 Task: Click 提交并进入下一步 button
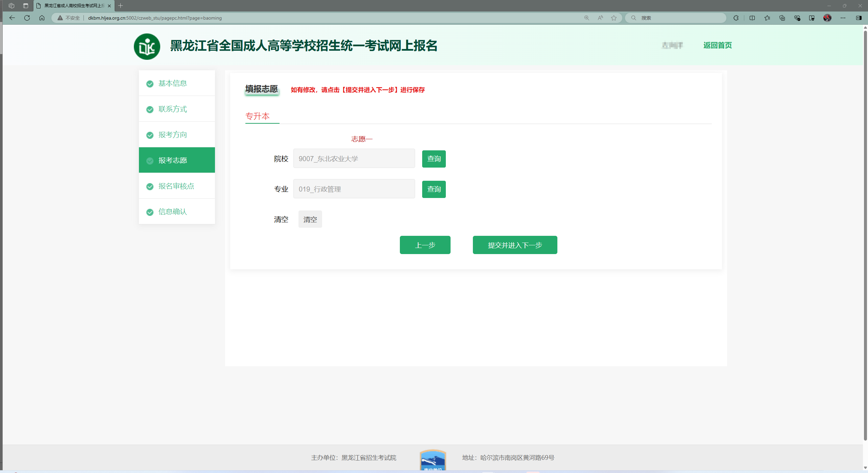point(515,245)
